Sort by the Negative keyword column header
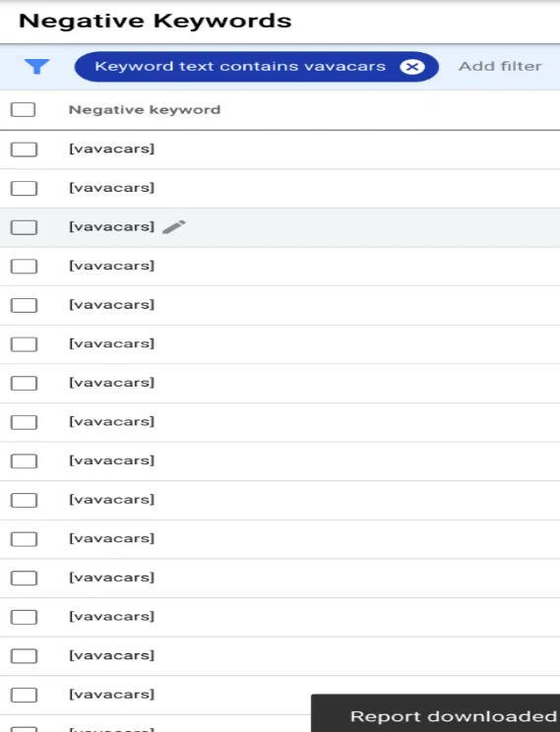The width and height of the screenshot is (560, 732). tap(145, 110)
